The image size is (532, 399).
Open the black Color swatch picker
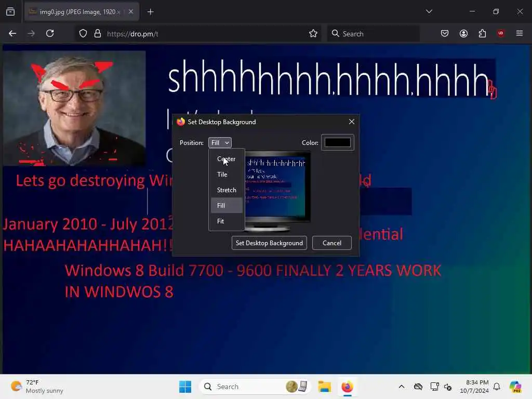pyautogui.click(x=338, y=142)
